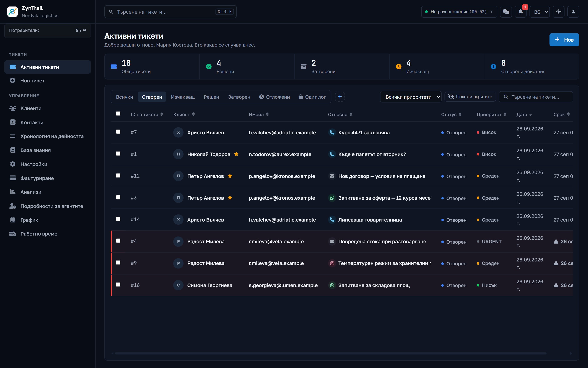Click email icon for Нов договор ticket
Image resolution: width=588 pixels, height=368 pixels.
click(x=332, y=176)
